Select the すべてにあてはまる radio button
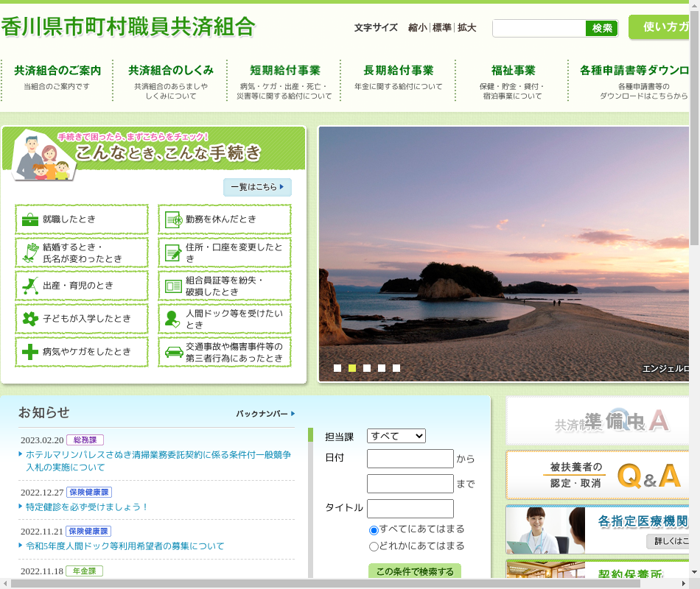Screen dimensions: 700x589 tap(374, 530)
